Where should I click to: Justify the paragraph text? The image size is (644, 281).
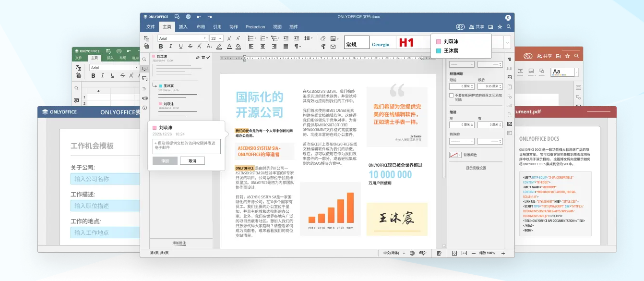tap(286, 47)
